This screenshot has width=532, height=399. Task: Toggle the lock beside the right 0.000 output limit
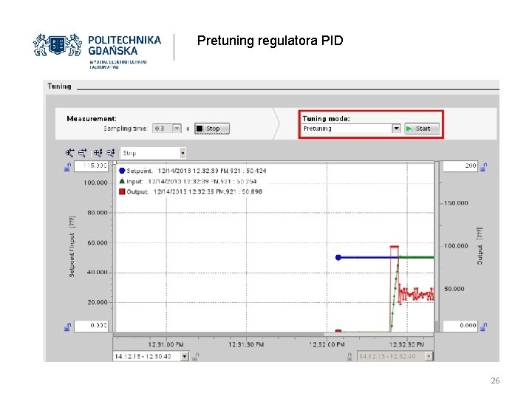point(484,327)
